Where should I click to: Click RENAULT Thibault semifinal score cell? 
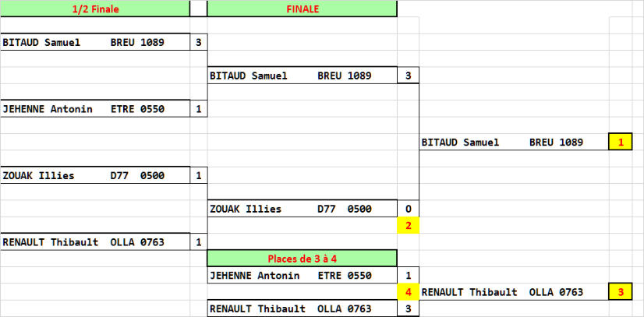(199, 242)
